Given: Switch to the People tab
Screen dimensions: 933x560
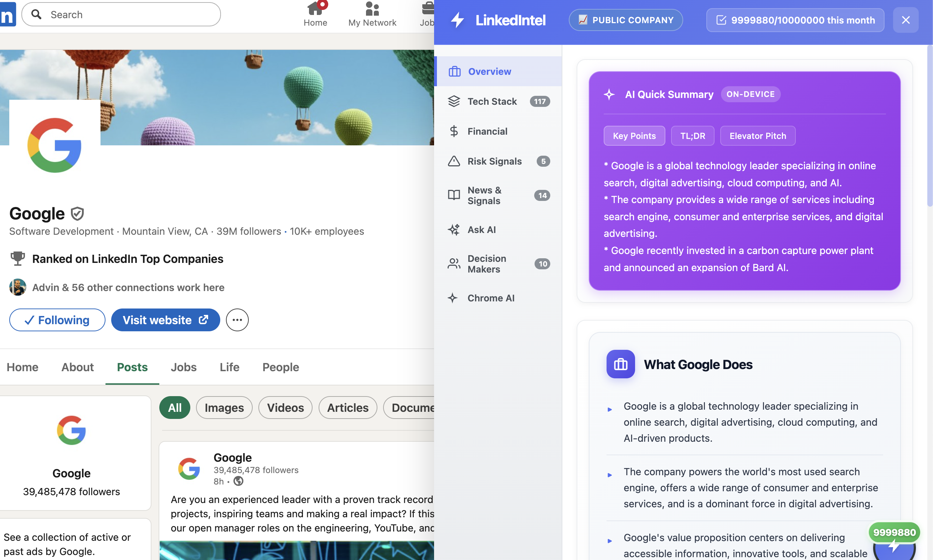Looking at the screenshot, I should (280, 367).
